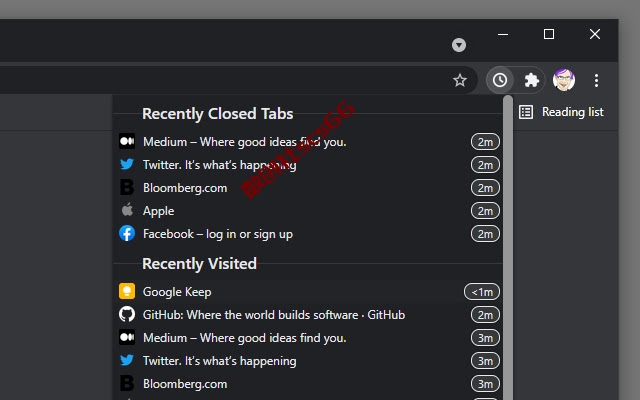The width and height of the screenshot is (640, 400).
Task: Click Bloomberg B icon in Recently Visited
Action: (x=127, y=384)
